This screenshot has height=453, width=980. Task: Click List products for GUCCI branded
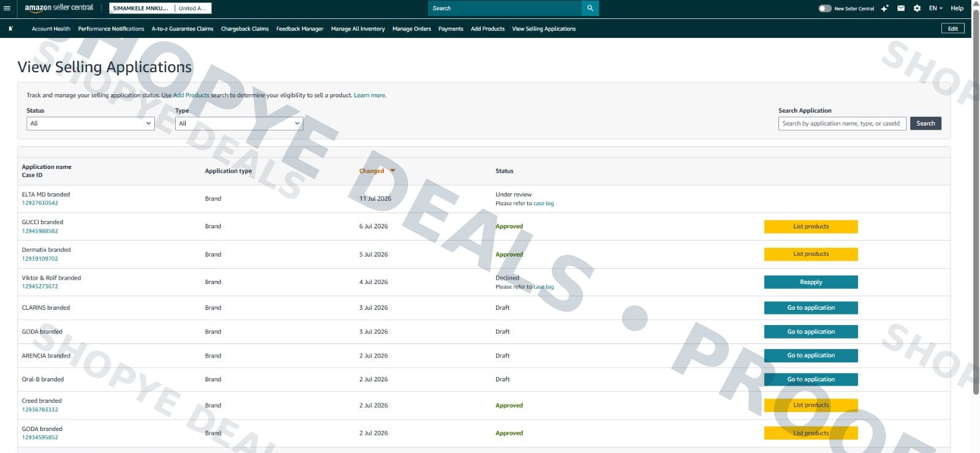point(811,226)
